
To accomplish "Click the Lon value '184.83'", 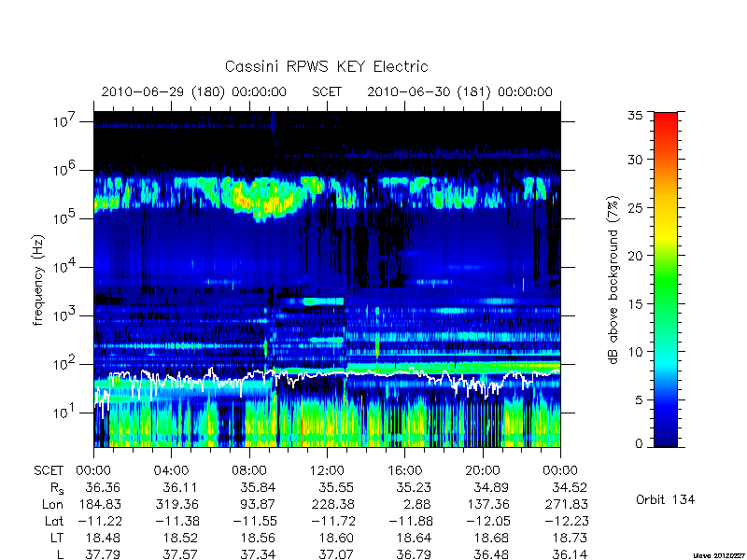I will (100, 504).
